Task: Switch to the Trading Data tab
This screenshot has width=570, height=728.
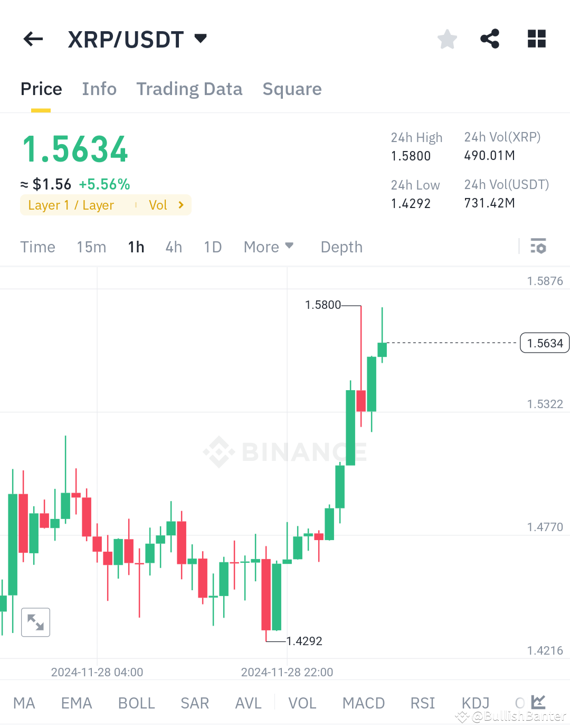Action: point(189,89)
